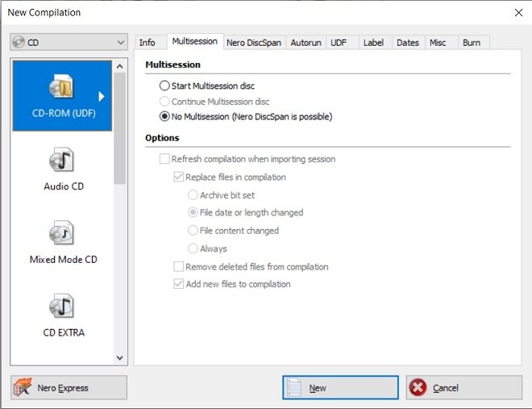Select Start Multisession disc radio button
Image resolution: width=532 pixels, height=409 pixels.
[164, 86]
